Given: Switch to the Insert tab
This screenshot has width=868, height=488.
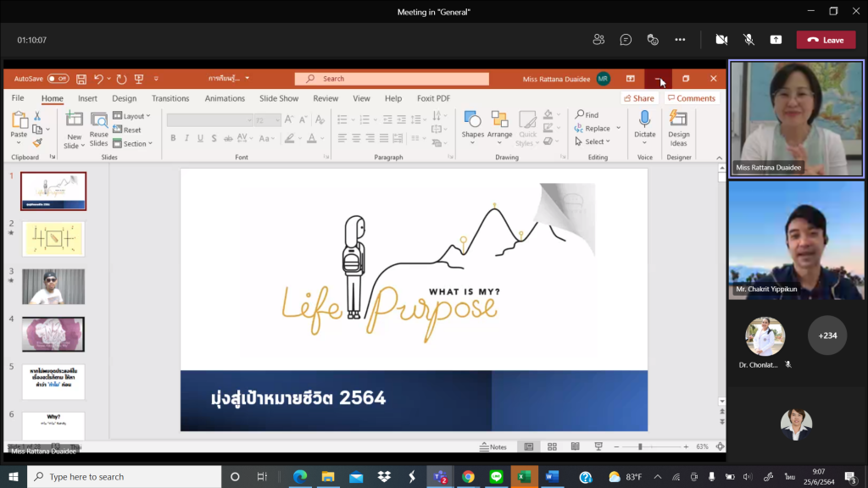Looking at the screenshot, I should point(87,98).
